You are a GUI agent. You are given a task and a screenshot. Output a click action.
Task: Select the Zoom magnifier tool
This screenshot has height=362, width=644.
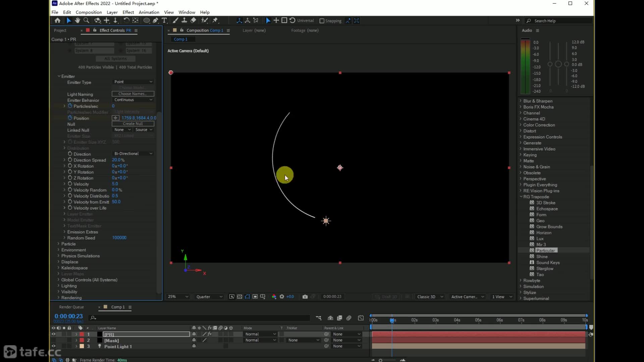(x=86, y=20)
